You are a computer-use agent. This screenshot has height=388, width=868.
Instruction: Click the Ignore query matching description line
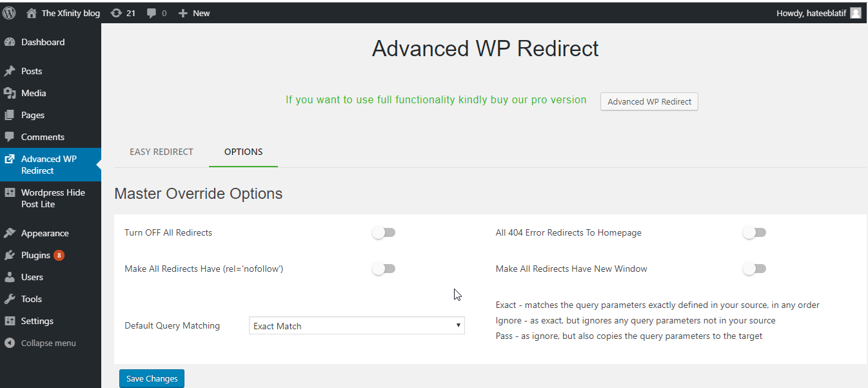click(635, 320)
